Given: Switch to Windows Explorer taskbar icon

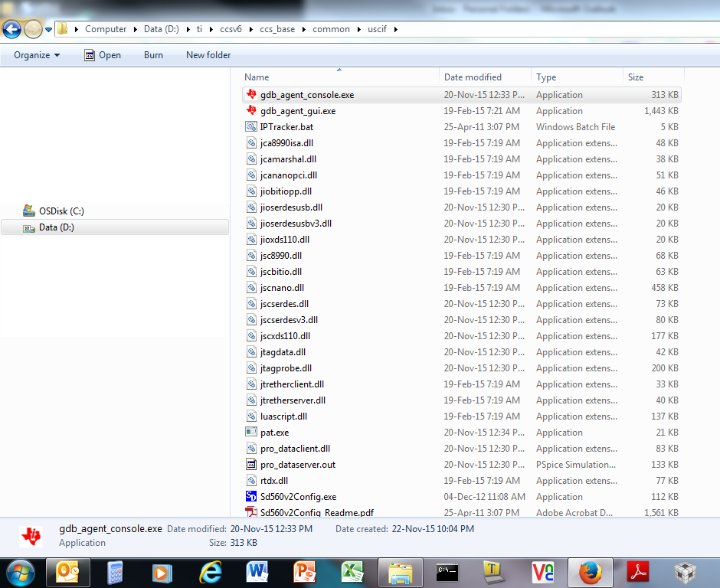Looking at the screenshot, I should coord(400,573).
